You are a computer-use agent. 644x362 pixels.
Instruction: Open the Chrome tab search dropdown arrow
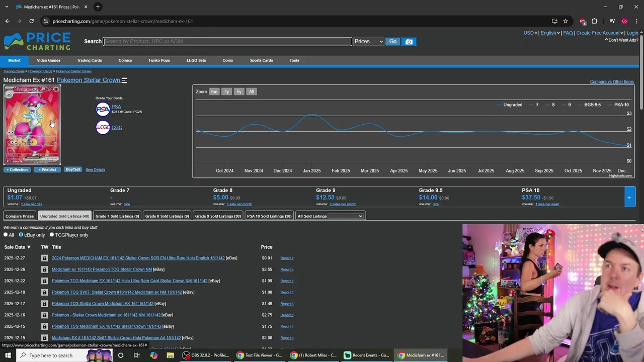click(7, 7)
